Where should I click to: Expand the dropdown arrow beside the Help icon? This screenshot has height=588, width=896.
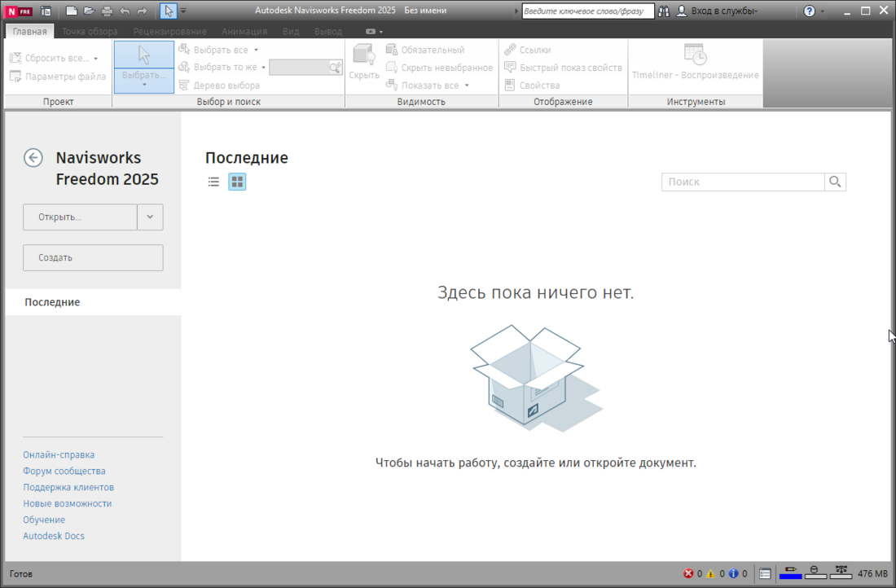pyautogui.click(x=823, y=11)
